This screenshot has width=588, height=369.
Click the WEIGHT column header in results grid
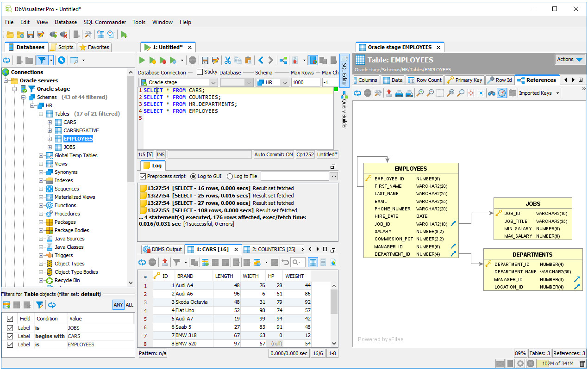(297, 276)
